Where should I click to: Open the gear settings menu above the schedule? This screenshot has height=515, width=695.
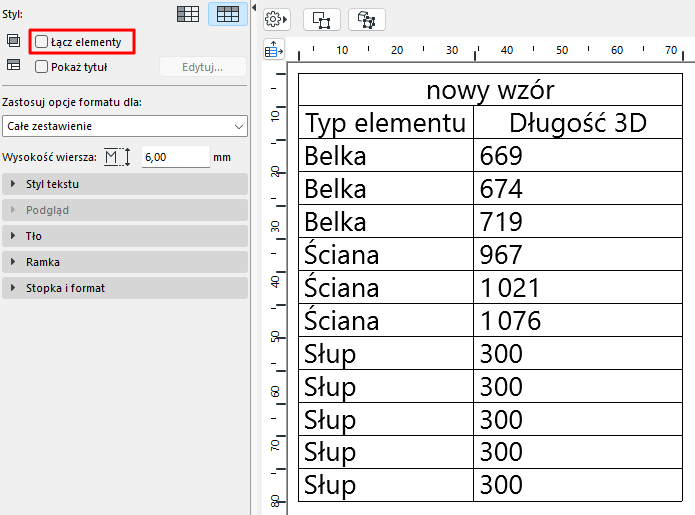[276, 20]
